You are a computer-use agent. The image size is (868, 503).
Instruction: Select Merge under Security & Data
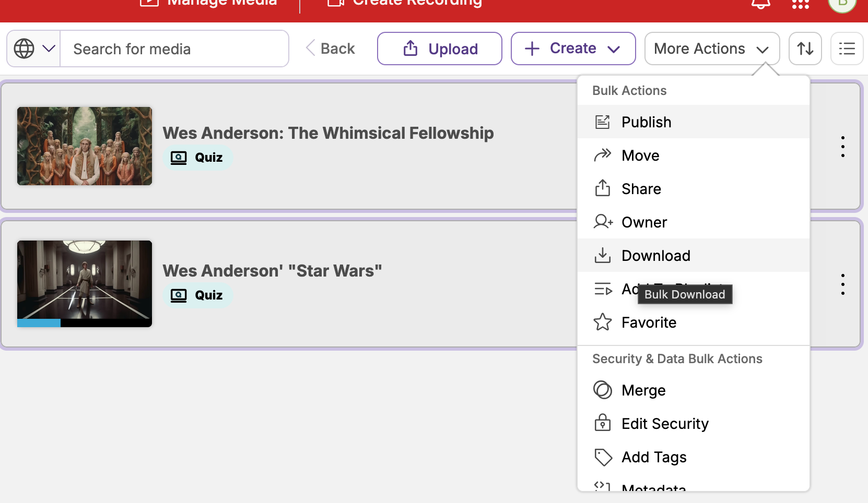694,390
